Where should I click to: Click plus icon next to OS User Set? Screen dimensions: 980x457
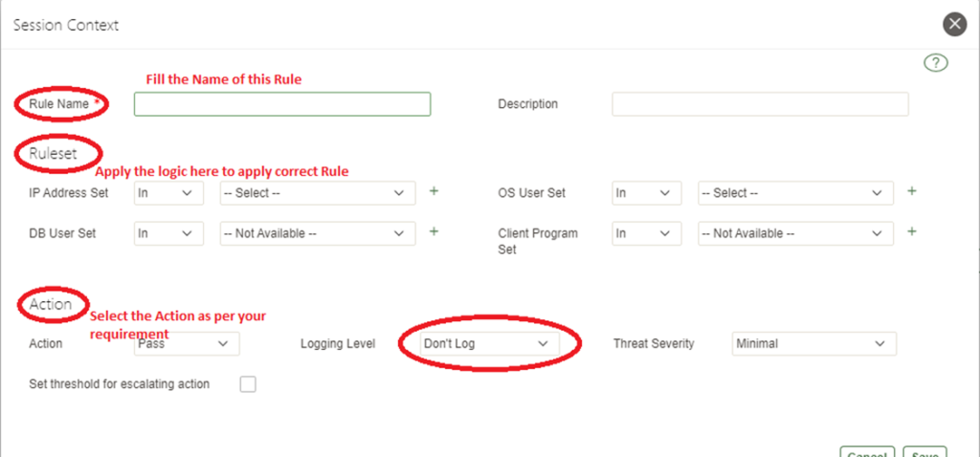point(911,191)
